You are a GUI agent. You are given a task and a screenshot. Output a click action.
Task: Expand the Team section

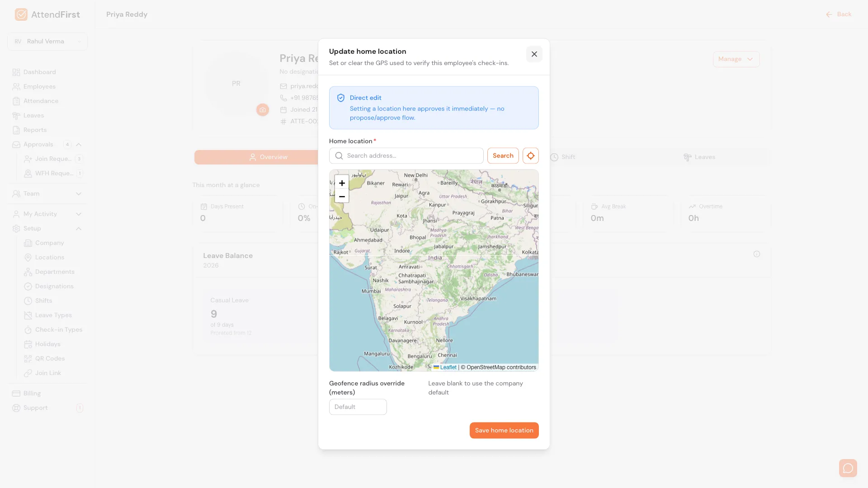click(47, 194)
